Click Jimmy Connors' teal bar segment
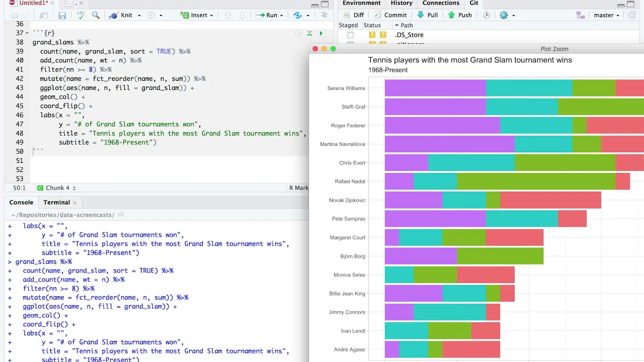Image resolution: width=644 pixels, height=362 pixels. (450, 312)
